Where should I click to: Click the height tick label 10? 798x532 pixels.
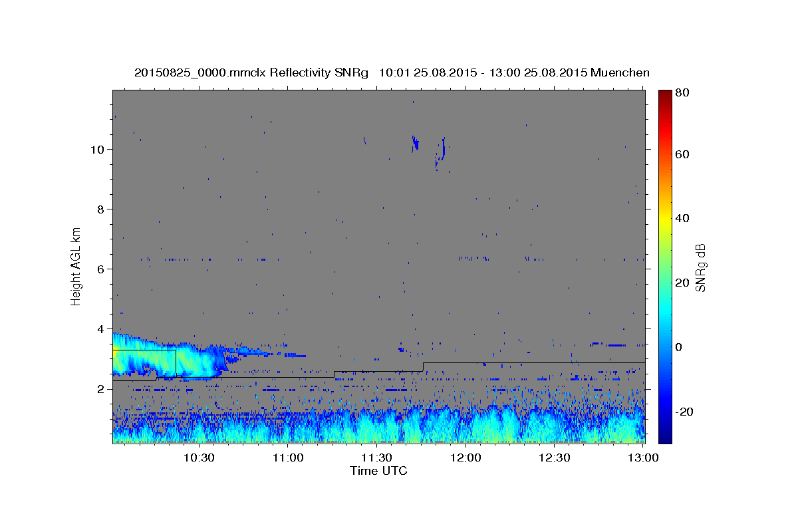click(x=99, y=149)
